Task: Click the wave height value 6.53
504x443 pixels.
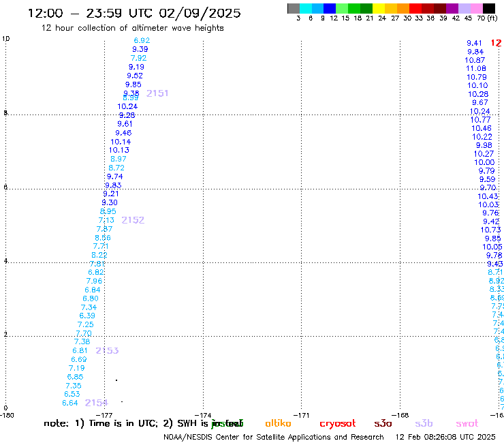Action: tap(72, 394)
